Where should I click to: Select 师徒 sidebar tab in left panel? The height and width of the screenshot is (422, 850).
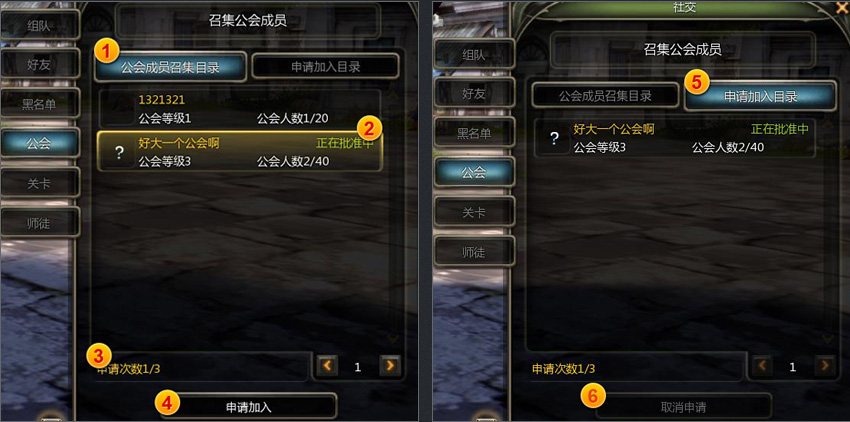pos(39,223)
